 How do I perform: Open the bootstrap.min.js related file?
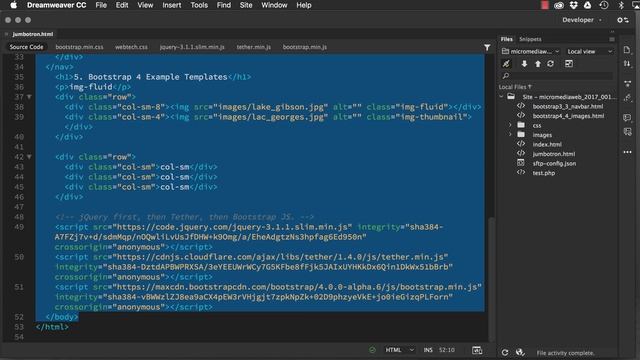tap(304, 47)
